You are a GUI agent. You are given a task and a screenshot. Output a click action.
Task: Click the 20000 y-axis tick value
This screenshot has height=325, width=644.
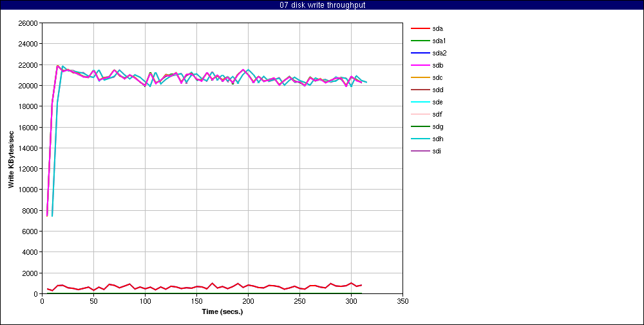(29, 86)
